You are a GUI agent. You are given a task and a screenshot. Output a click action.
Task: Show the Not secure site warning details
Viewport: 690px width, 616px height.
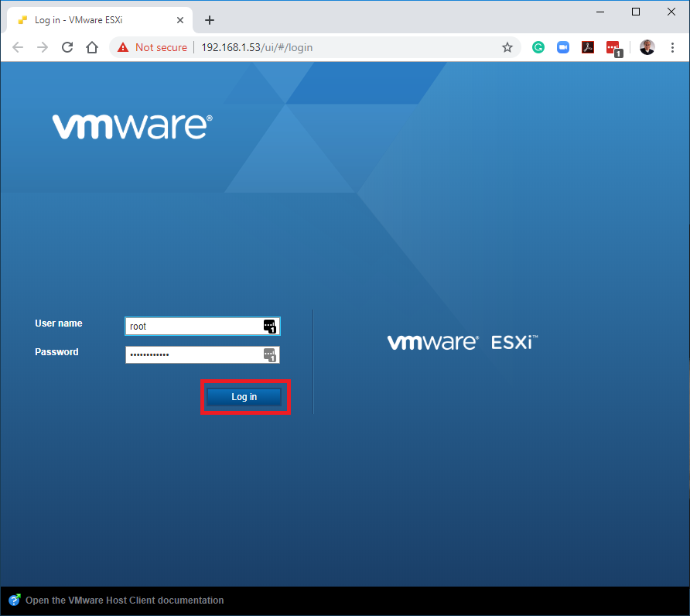coord(152,47)
